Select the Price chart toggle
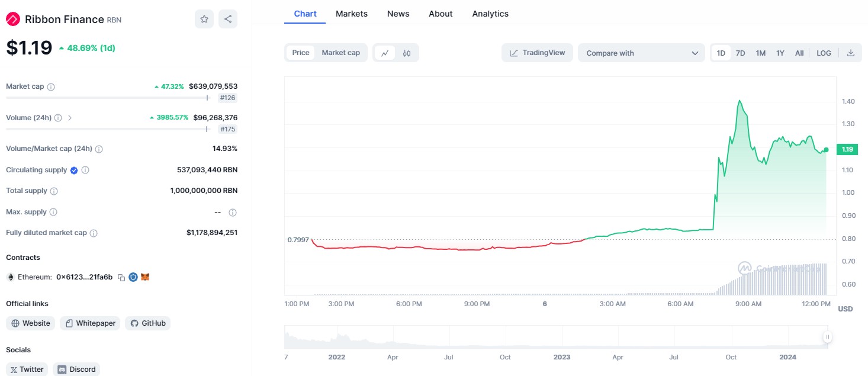This screenshot has width=868, height=376. click(301, 53)
